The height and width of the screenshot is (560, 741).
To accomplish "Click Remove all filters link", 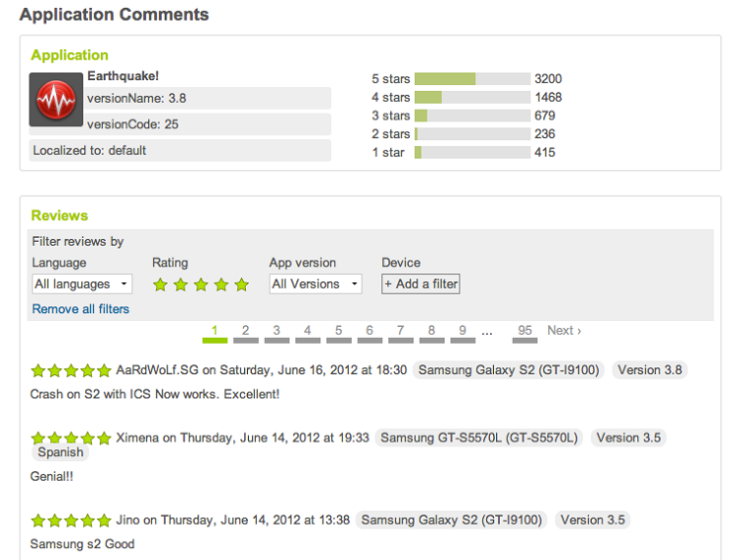I will 80,309.
